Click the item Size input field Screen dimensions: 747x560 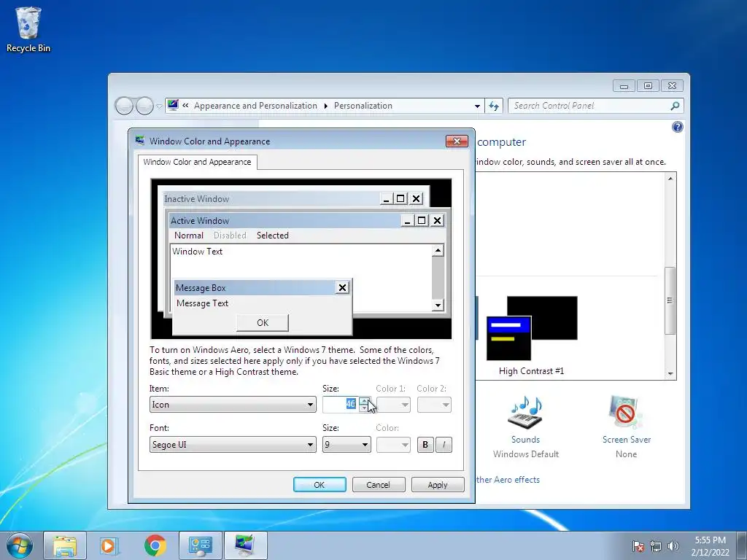[341, 405]
